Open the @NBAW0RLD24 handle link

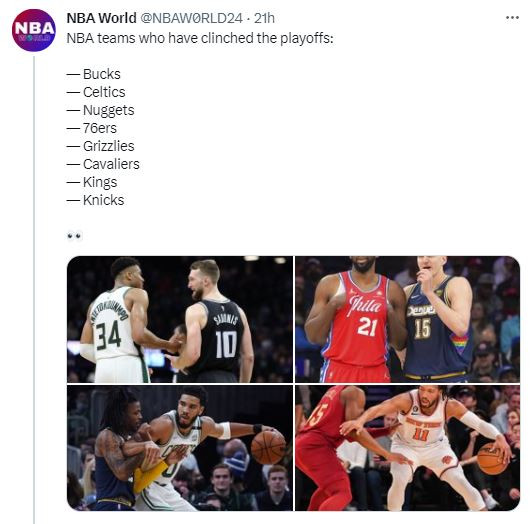pos(191,18)
